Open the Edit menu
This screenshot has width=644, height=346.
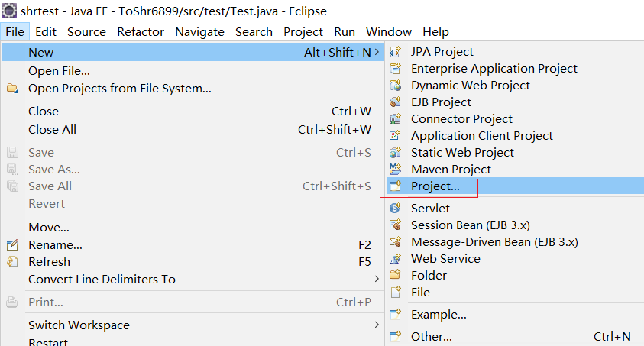tap(46, 31)
